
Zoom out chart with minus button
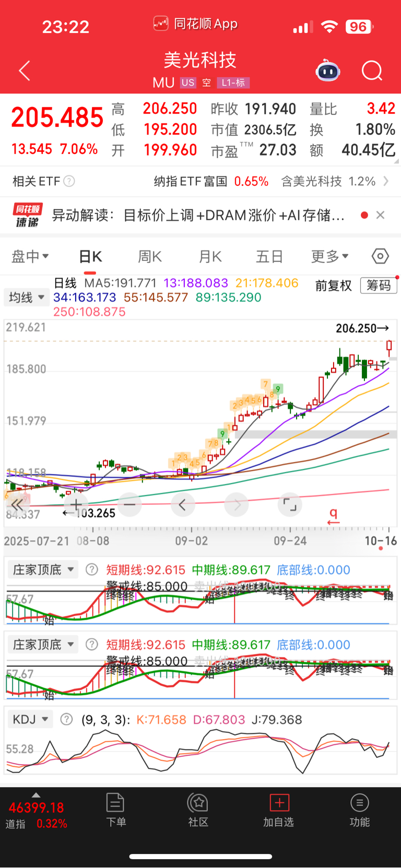coord(129,504)
